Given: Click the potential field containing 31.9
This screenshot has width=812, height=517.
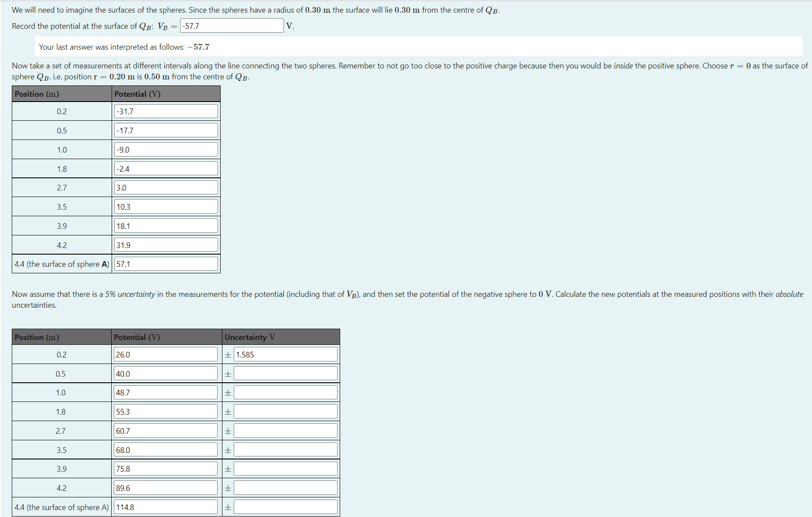Looking at the screenshot, I should (166, 245).
